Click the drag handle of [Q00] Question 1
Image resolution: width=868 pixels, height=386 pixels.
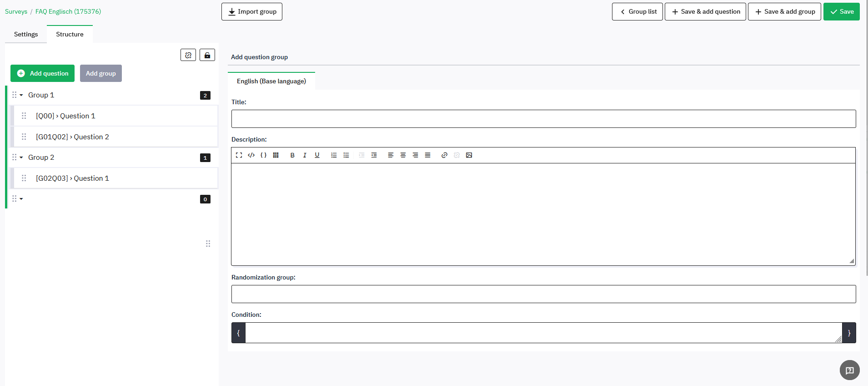point(24,116)
